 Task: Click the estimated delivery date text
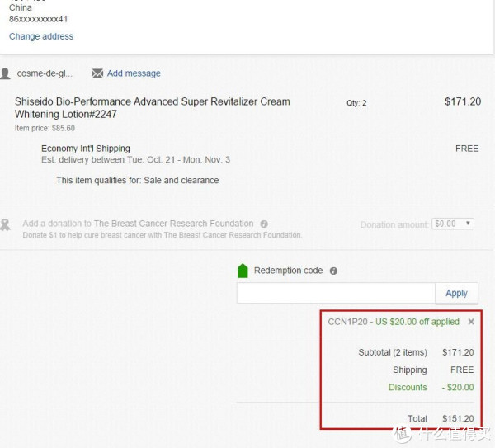pyautogui.click(x=136, y=160)
